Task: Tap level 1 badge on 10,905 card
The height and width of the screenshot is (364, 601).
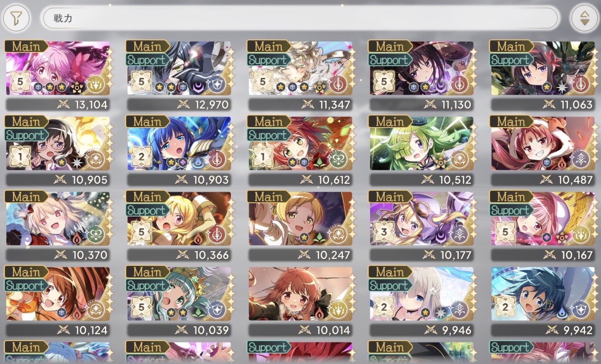Action: (20, 157)
